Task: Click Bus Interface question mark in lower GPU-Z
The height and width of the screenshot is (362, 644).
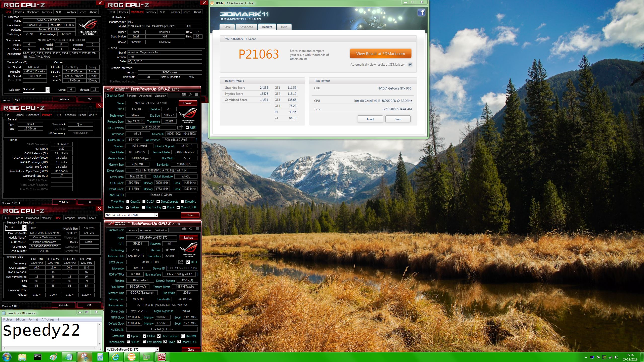Action: click(x=197, y=274)
